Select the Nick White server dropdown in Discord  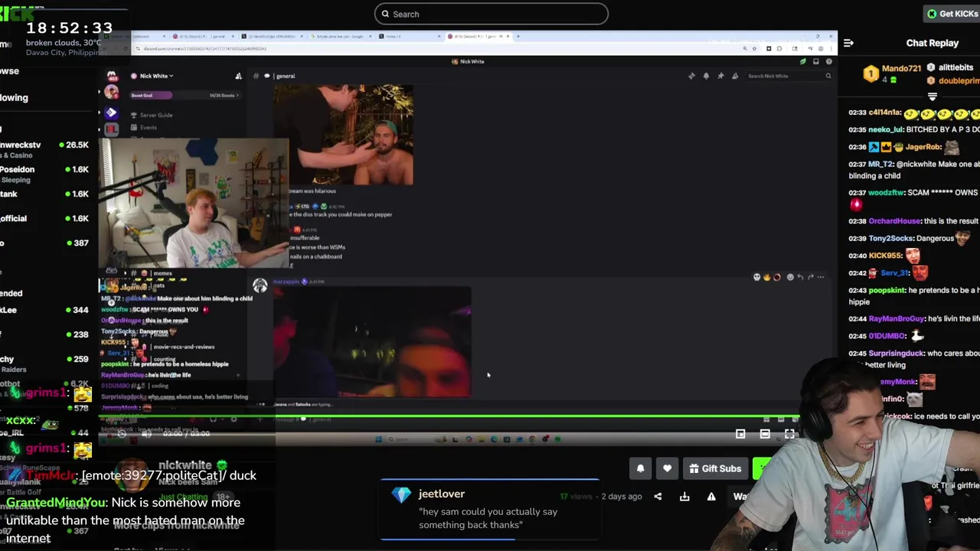point(152,76)
